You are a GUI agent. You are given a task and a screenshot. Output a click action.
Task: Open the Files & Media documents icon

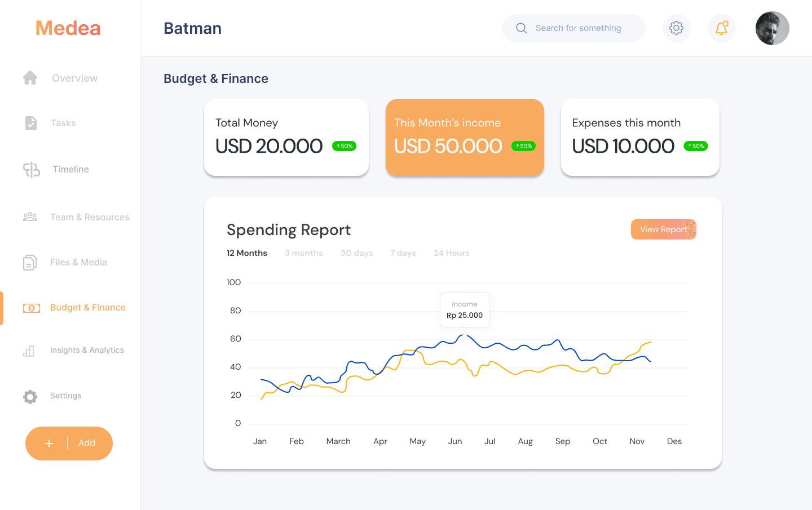(x=30, y=262)
